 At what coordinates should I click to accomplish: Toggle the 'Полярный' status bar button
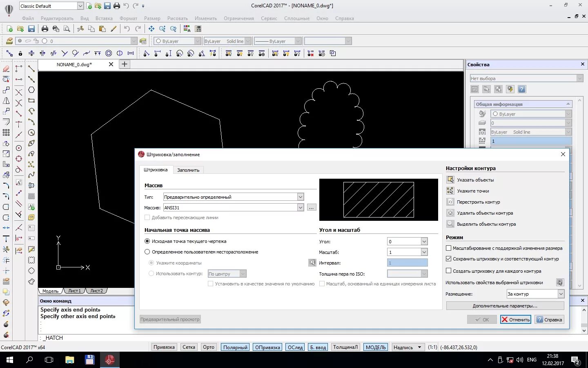[235, 347]
